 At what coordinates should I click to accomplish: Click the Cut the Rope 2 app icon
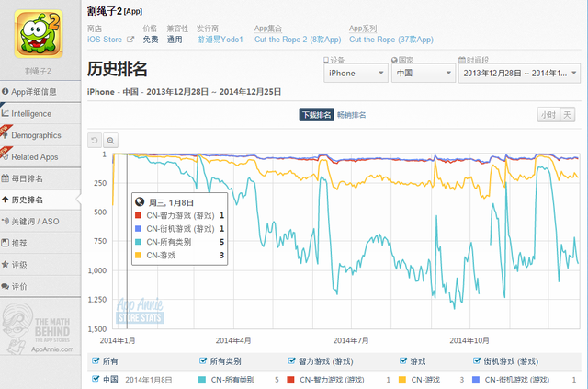tap(39, 34)
